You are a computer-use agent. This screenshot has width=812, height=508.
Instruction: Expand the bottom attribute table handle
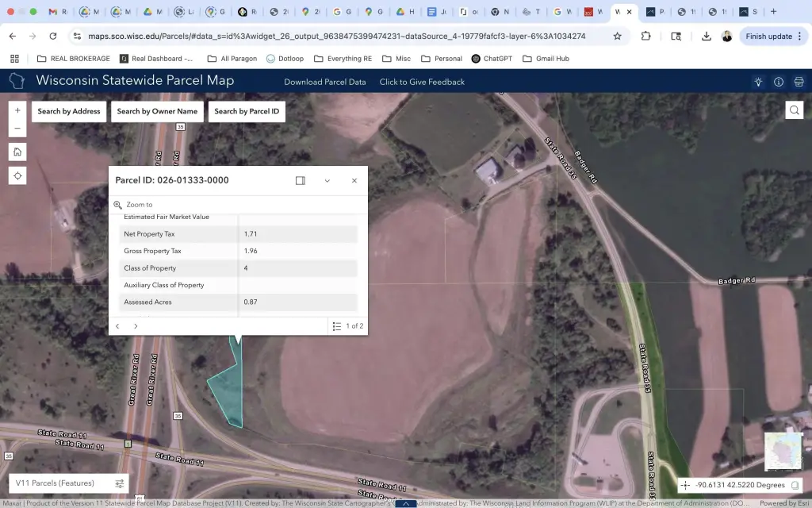pyautogui.click(x=405, y=503)
